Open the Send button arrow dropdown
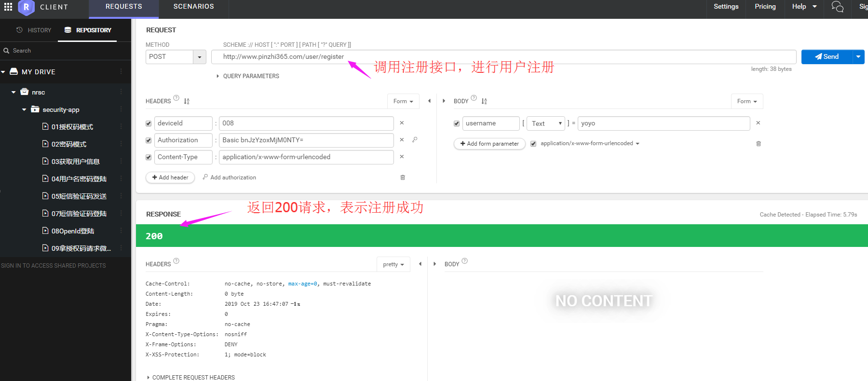The width and height of the screenshot is (868, 381). click(858, 57)
